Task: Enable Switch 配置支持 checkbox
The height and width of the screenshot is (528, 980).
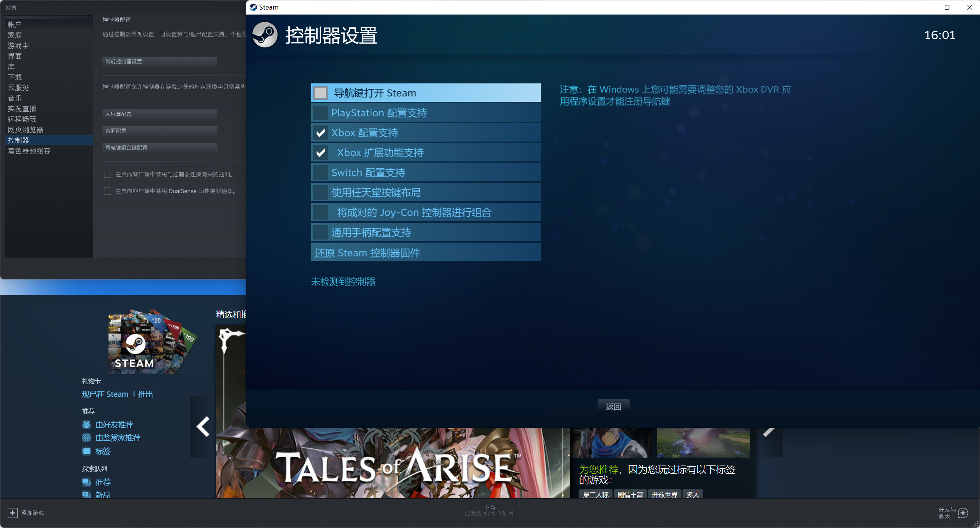Action: pyautogui.click(x=320, y=173)
